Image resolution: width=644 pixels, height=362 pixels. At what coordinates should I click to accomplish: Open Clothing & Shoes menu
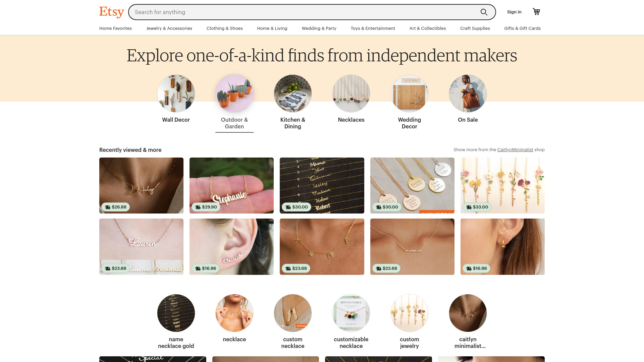click(x=224, y=28)
